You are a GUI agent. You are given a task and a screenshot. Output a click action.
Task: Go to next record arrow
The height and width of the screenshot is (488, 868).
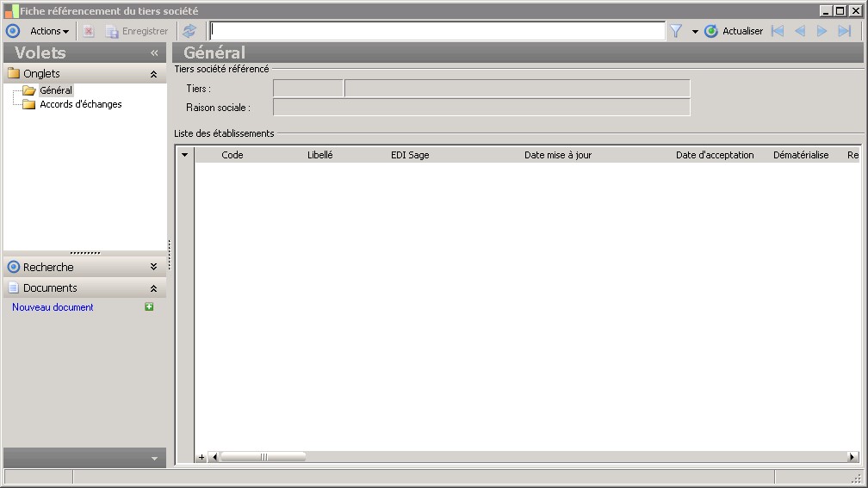822,31
